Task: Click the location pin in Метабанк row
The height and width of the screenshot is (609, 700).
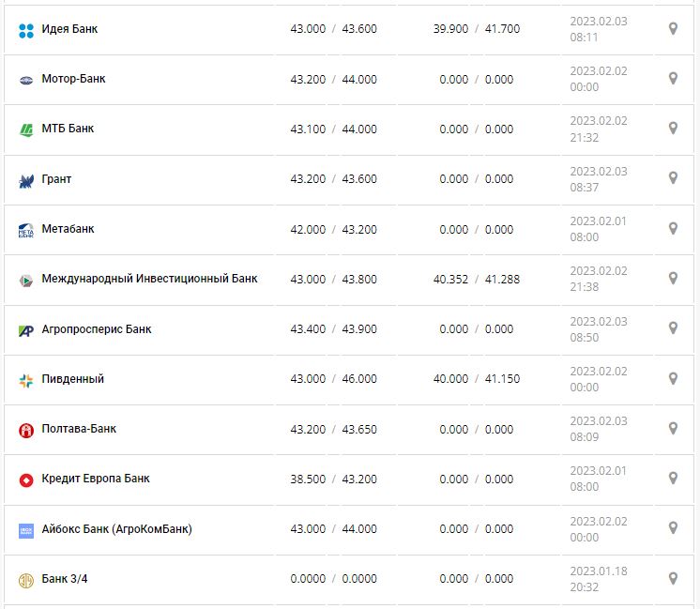Action: (673, 229)
